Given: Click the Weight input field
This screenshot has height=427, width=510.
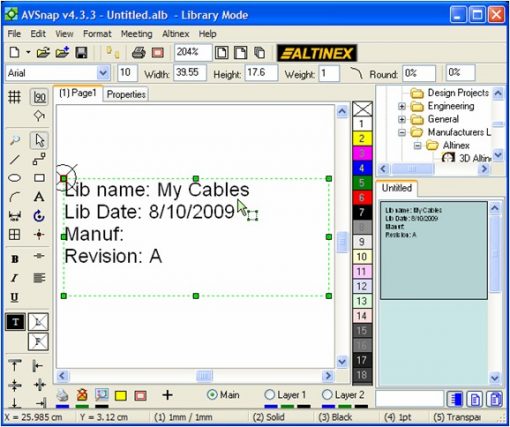Looking at the screenshot, I should pyautogui.click(x=329, y=73).
